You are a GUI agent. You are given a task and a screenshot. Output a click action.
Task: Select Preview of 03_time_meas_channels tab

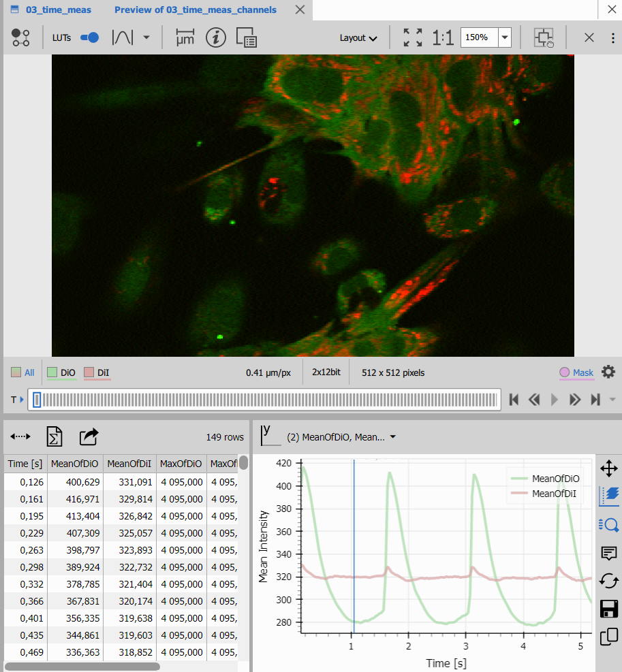[x=196, y=10]
